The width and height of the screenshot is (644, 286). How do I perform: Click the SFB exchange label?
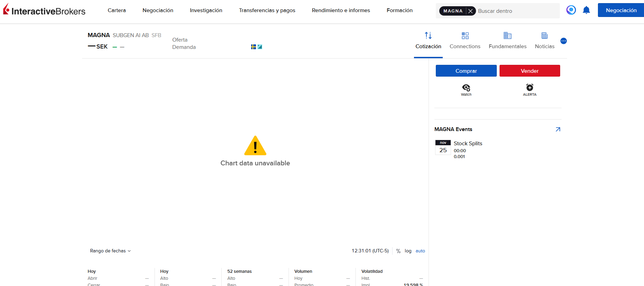157,35
